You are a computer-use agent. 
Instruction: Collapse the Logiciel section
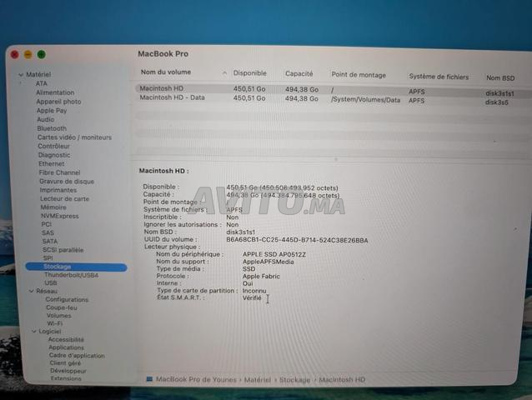pos(33,332)
